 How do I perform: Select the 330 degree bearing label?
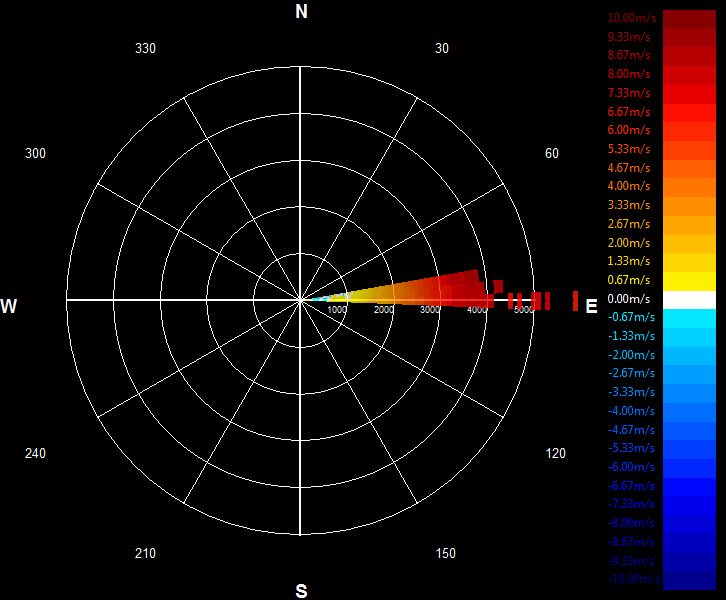pos(145,48)
